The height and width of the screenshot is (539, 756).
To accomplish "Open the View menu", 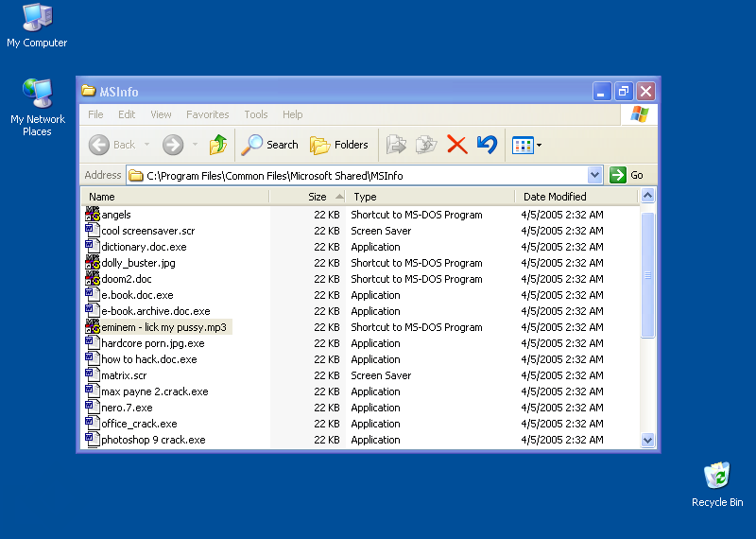I will pos(161,114).
